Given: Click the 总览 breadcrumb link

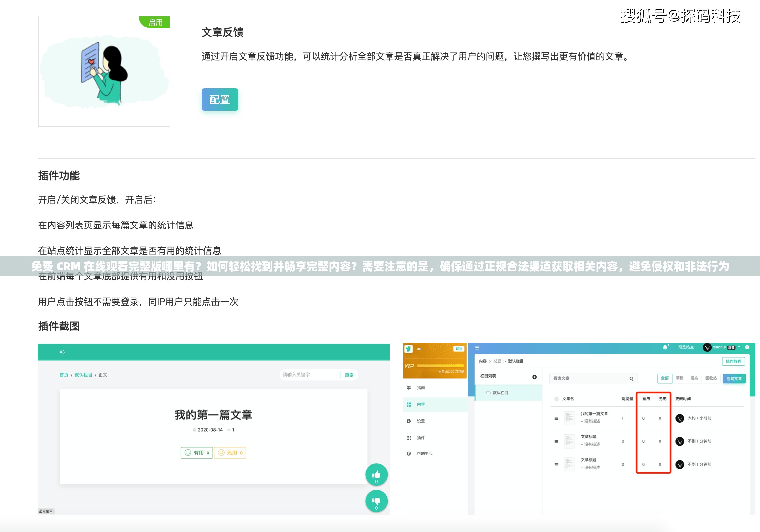Looking at the screenshot, I should (x=498, y=361).
